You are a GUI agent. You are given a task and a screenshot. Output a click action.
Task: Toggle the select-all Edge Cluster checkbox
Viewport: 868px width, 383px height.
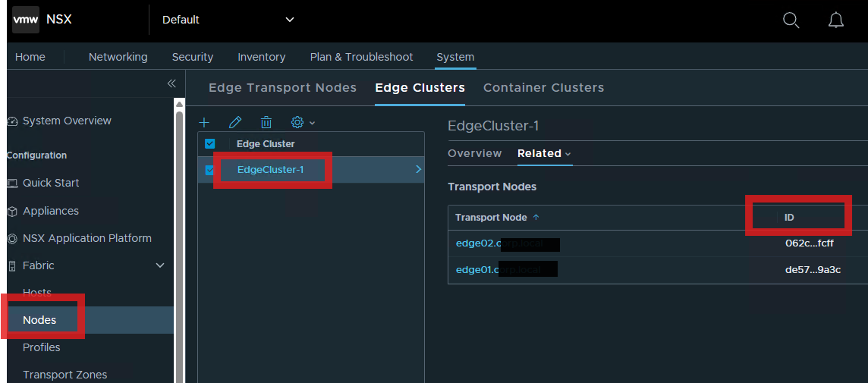(x=210, y=144)
